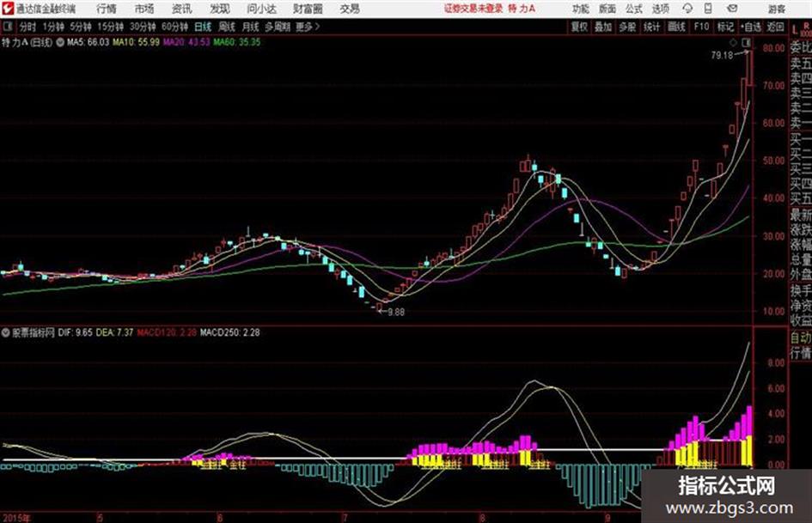Select the 日线 daily chart period
The width and height of the screenshot is (812, 523).
click(203, 27)
